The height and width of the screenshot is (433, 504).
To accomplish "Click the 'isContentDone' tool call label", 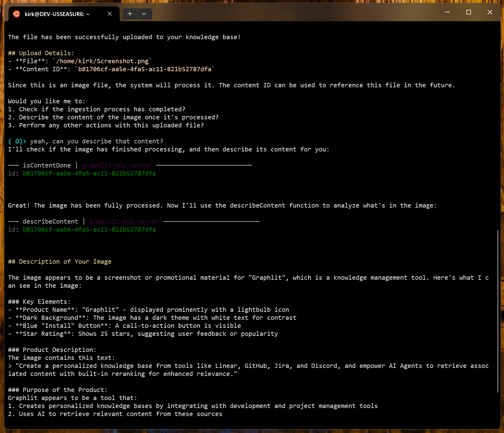I will pyautogui.click(x=47, y=165).
